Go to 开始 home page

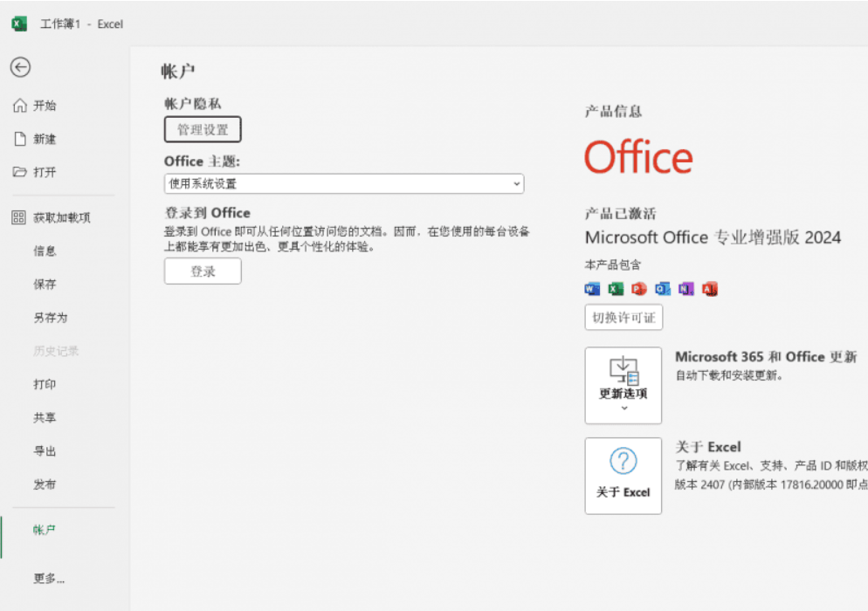[x=45, y=106]
